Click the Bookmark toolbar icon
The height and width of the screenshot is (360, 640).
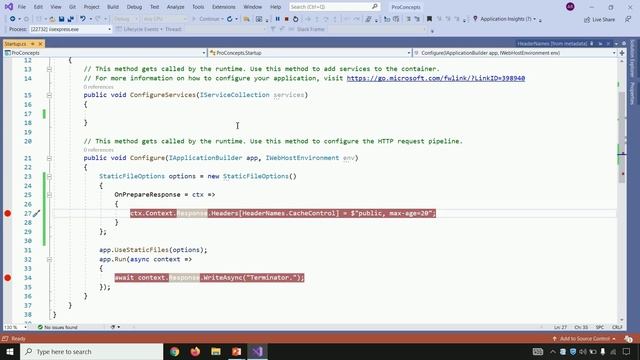click(x=429, y=19)
